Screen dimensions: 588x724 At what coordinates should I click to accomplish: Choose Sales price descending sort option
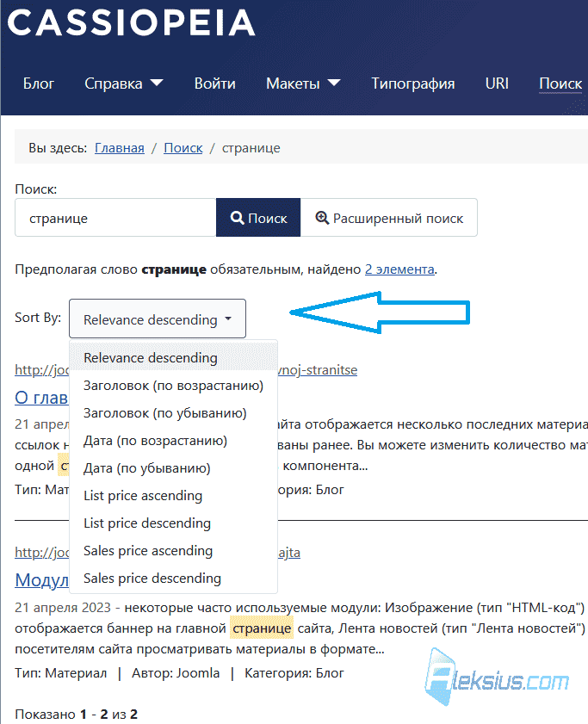[x=173, y=579]
